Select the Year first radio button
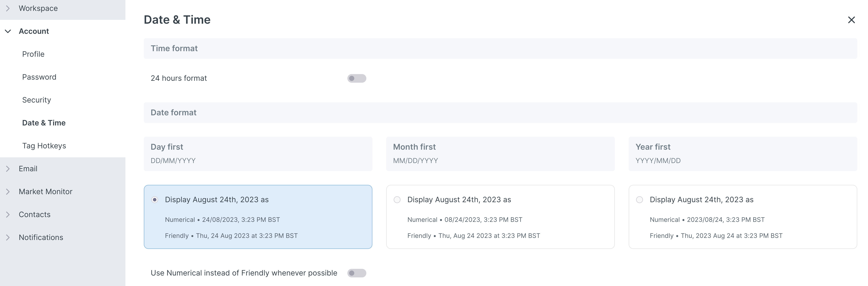This screenshot has height=286, width=868. [639, 200]
